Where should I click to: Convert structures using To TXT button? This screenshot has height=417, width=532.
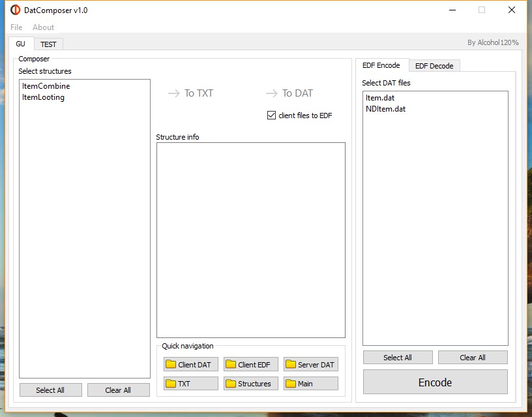[x=190, y=93]
